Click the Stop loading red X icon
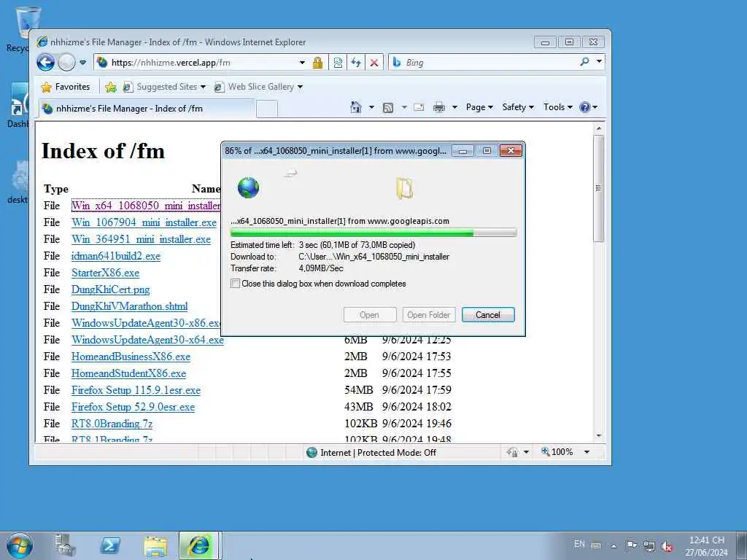 click(374, 63)
